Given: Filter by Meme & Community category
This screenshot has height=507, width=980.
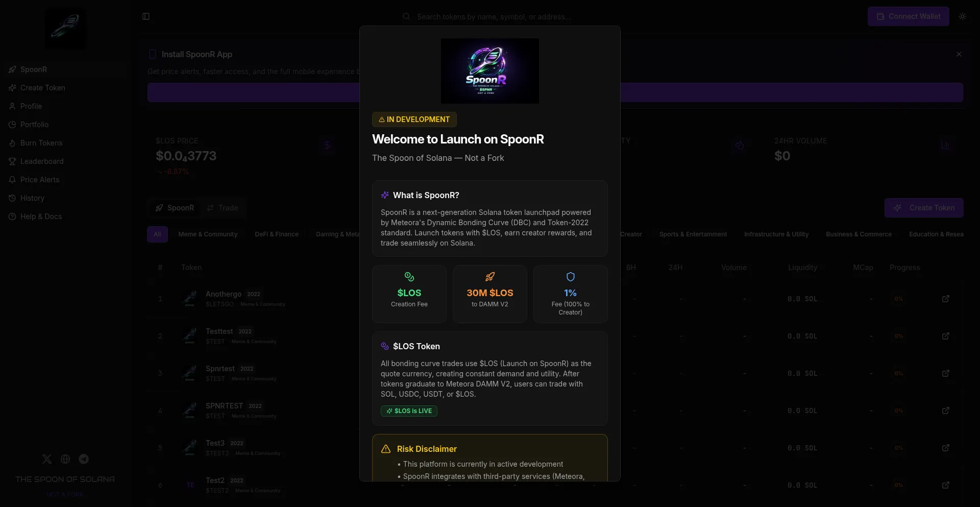Looking at the screenshot, I should (208, 234).
